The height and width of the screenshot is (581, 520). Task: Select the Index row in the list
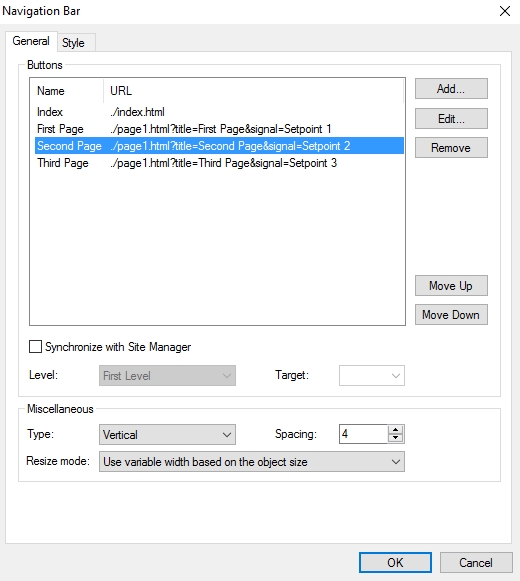[219, 112]
